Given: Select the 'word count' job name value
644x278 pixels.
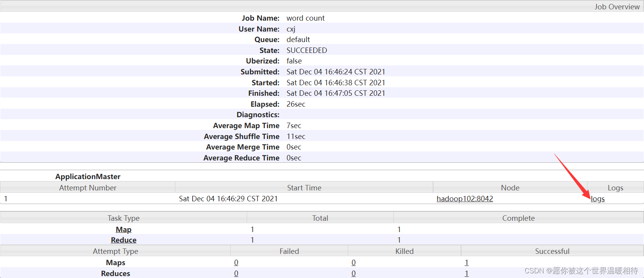Looking at the screenshot, I should pos(305,18).
